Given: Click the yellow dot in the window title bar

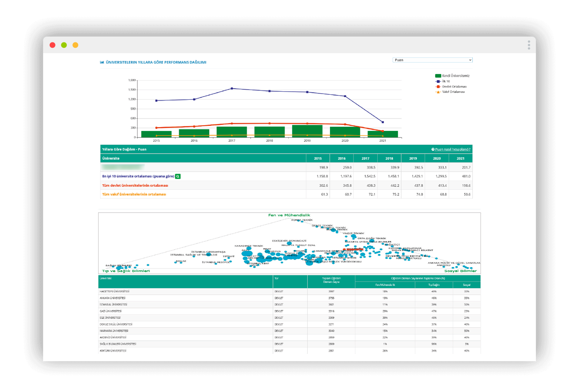Looking at the screenshot, I should [75, 45].
